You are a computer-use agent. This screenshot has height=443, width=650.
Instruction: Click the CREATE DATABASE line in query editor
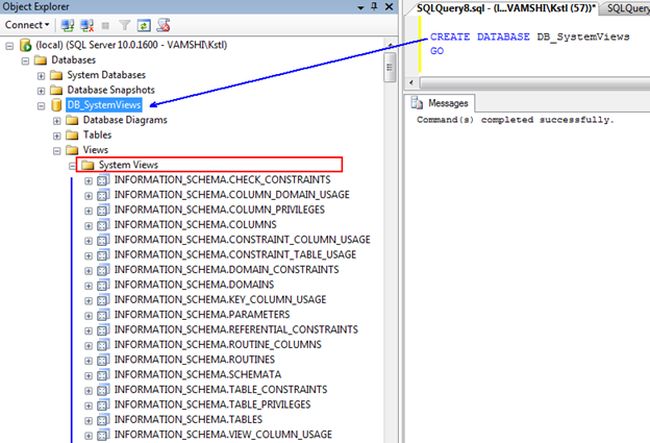click(529, 37)
